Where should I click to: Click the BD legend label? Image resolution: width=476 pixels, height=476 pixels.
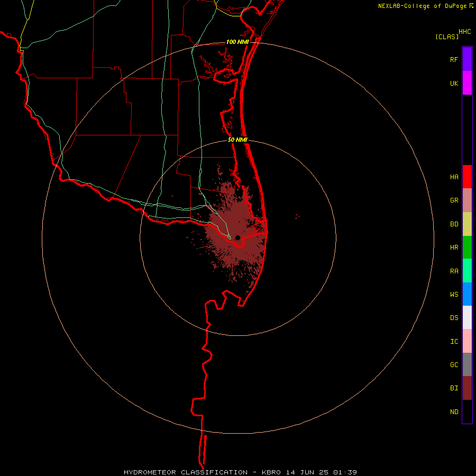(x=454, y=224)
